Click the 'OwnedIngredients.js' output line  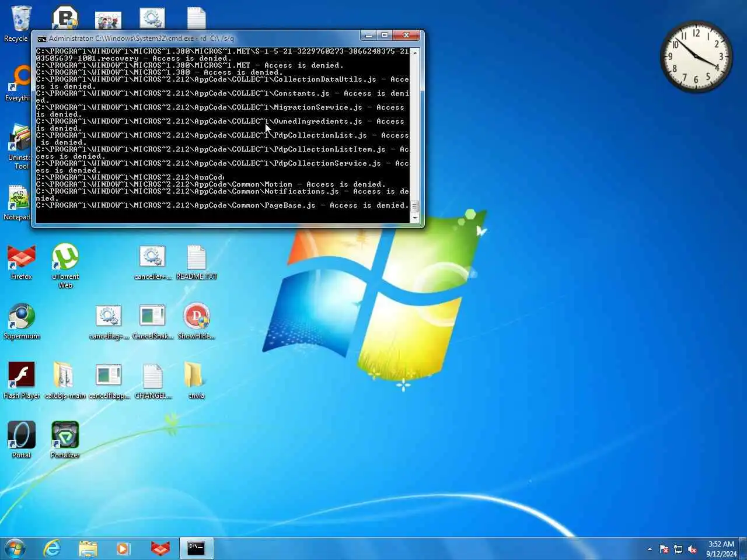(222, 125)
